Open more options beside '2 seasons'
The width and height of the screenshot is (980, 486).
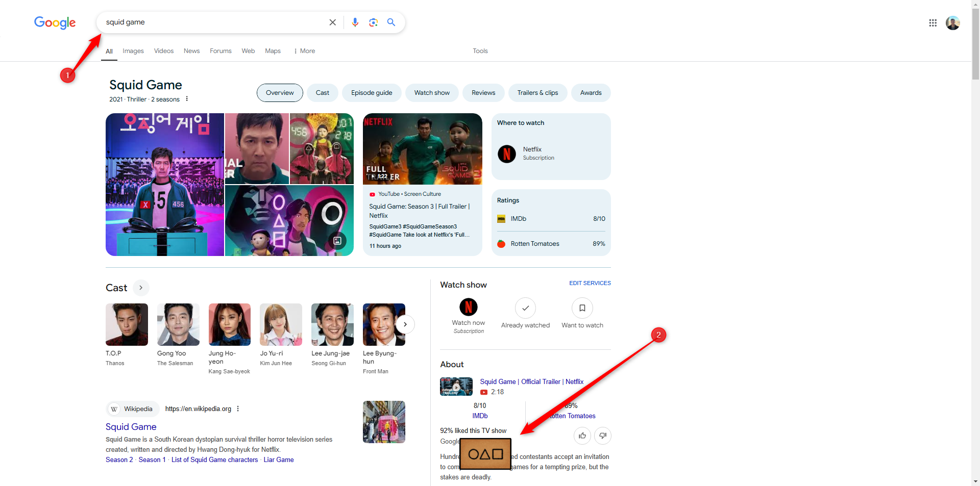tap(187, 99)
